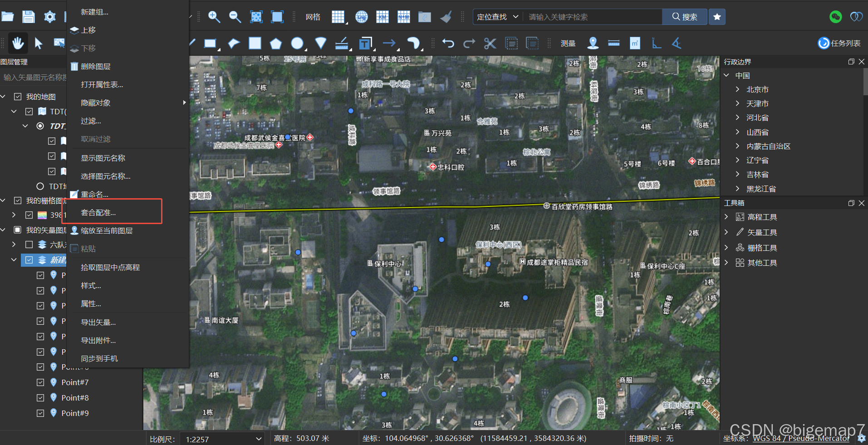Select the draw pentagon polygon tool

pyautogui.click(x=275, y=44)
